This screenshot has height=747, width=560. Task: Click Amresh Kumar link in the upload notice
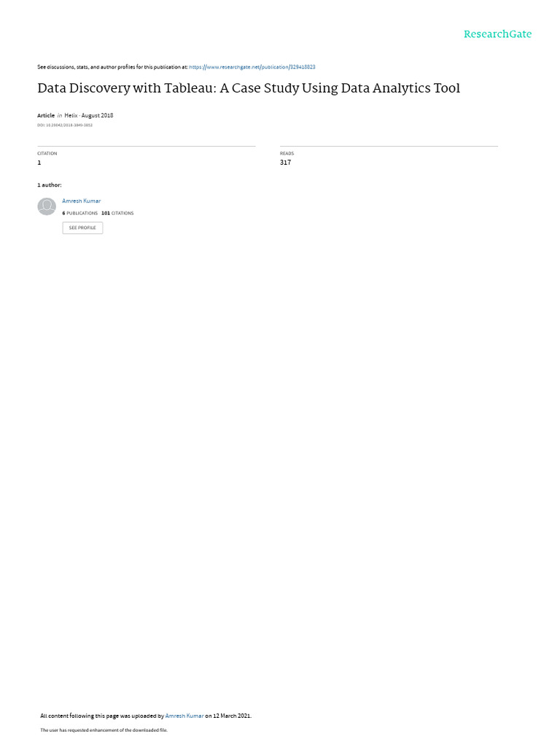pyautogui.click(x=184, y=716)
